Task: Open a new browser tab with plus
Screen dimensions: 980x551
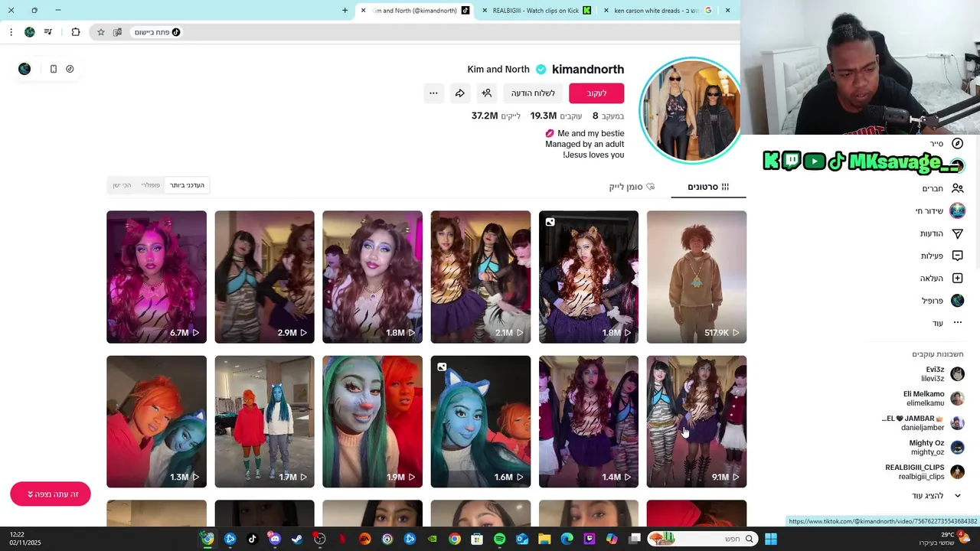Action: 345,11
